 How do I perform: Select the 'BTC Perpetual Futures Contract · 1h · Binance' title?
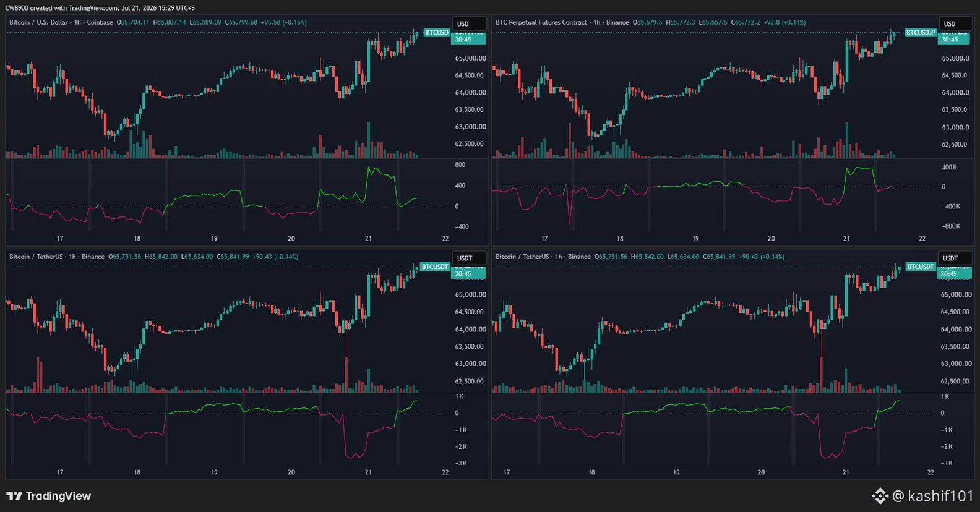pos(562,22)
